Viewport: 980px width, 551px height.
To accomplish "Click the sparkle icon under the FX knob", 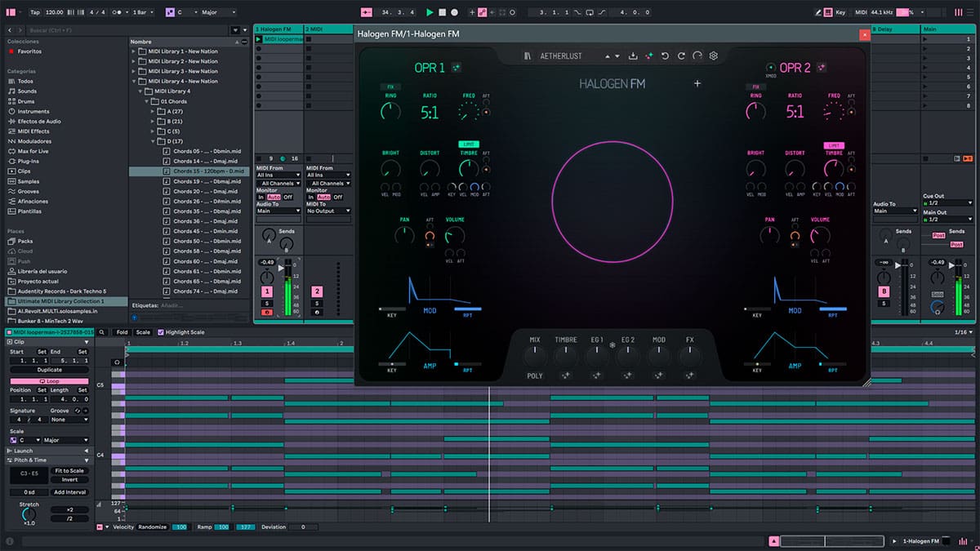I will [x=690, y=375].
